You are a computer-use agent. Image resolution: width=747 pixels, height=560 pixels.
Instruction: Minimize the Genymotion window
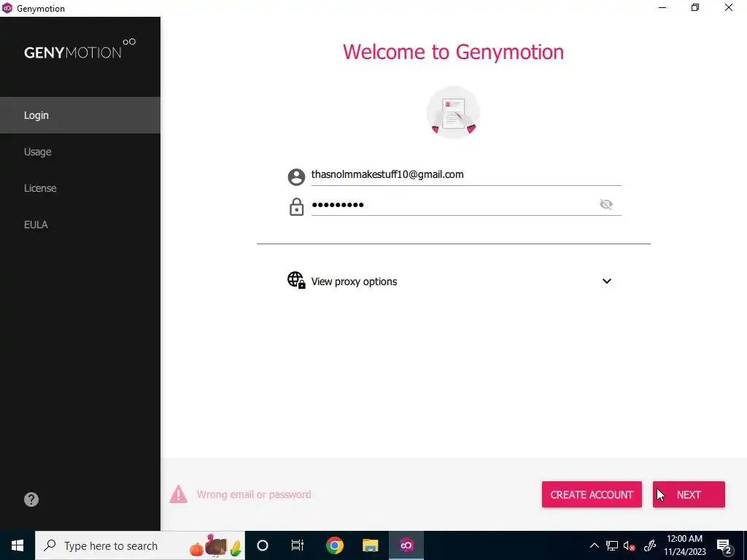point(662,7)
